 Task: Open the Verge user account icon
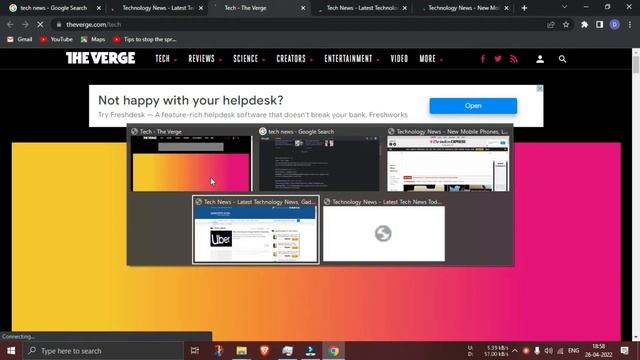540,59
